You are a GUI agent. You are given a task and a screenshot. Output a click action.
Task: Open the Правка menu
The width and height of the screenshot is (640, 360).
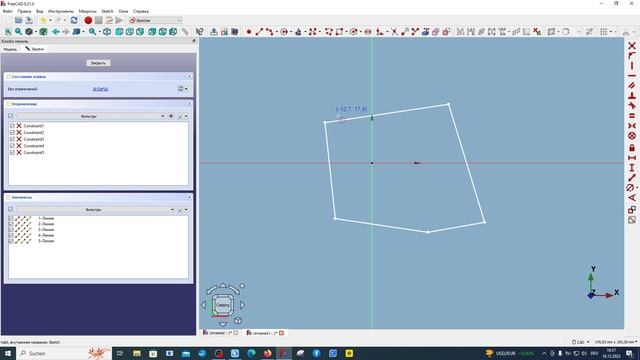[x=24, y=11]
